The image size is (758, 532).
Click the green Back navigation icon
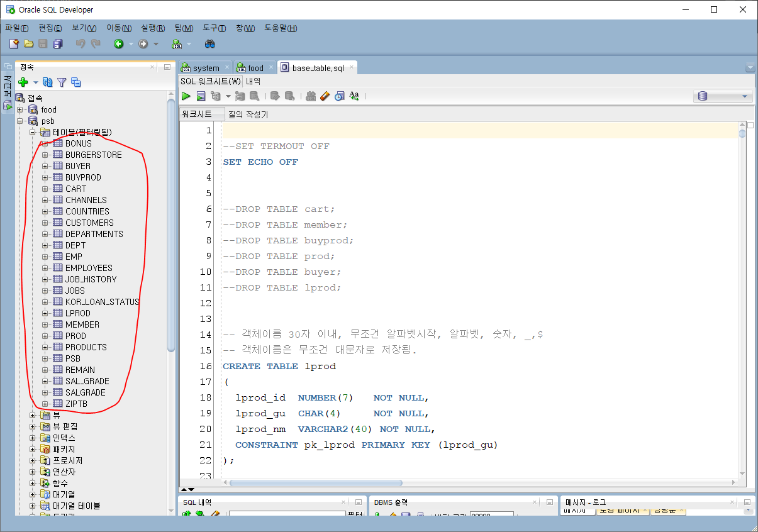click(x=118, y=44)
